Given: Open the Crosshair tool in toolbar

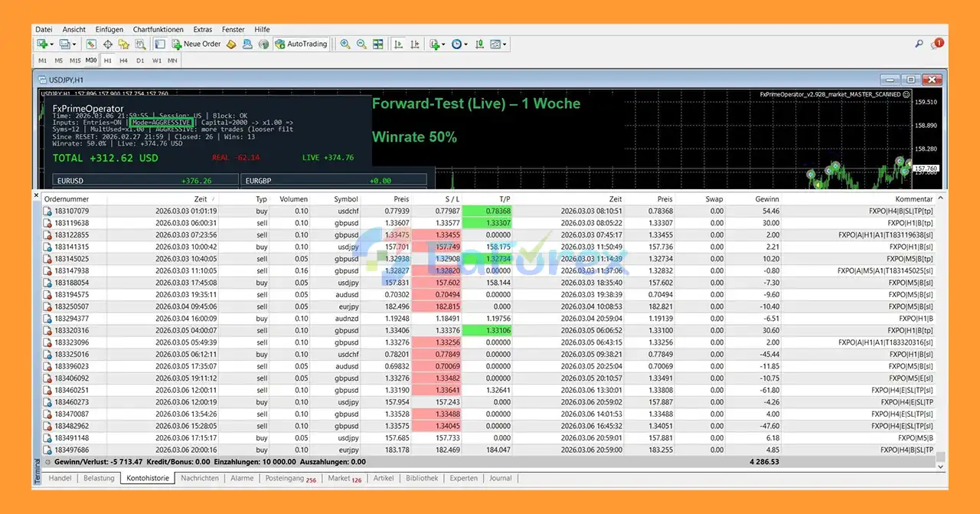Looking at the screenshot, I should coord(108,44).
